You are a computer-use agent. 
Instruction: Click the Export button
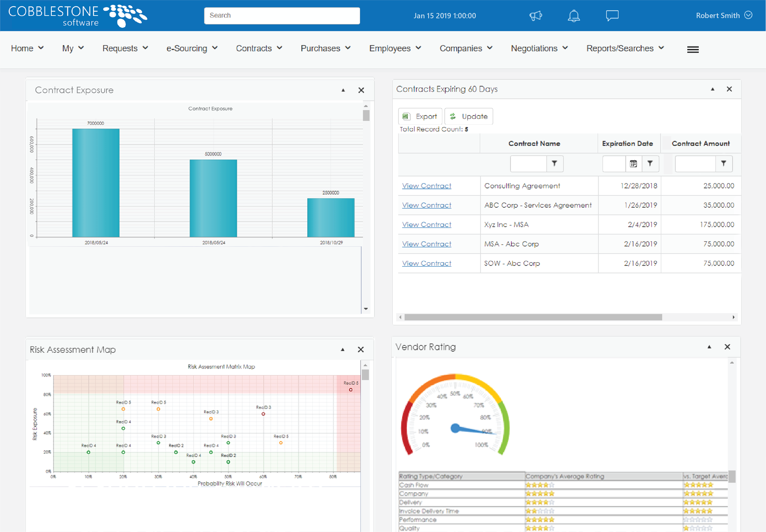click(x=420, y=116)
